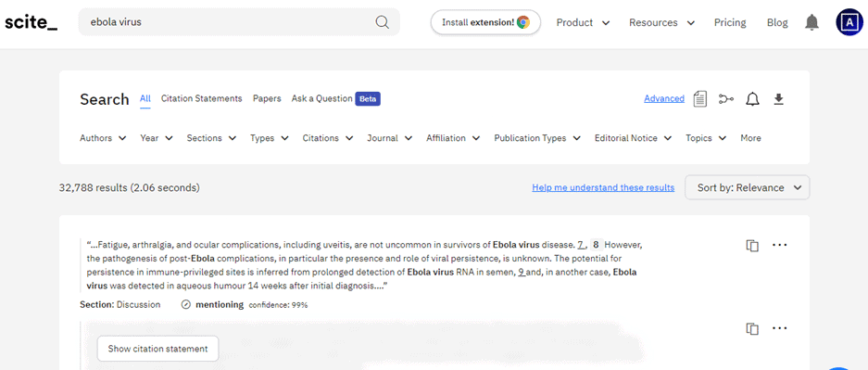
Task: Open the citation network visualization icon
Action: click(726, 99)
